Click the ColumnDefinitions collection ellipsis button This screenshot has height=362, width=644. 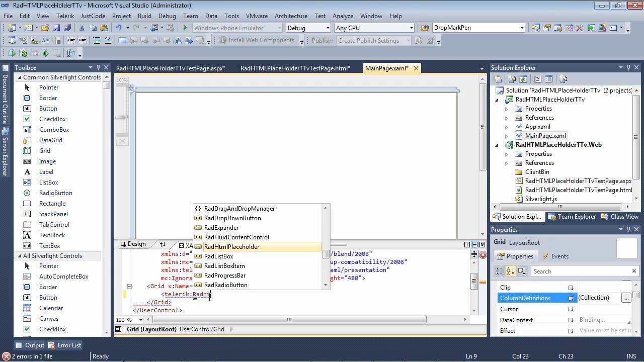click(x=626, y=298)
